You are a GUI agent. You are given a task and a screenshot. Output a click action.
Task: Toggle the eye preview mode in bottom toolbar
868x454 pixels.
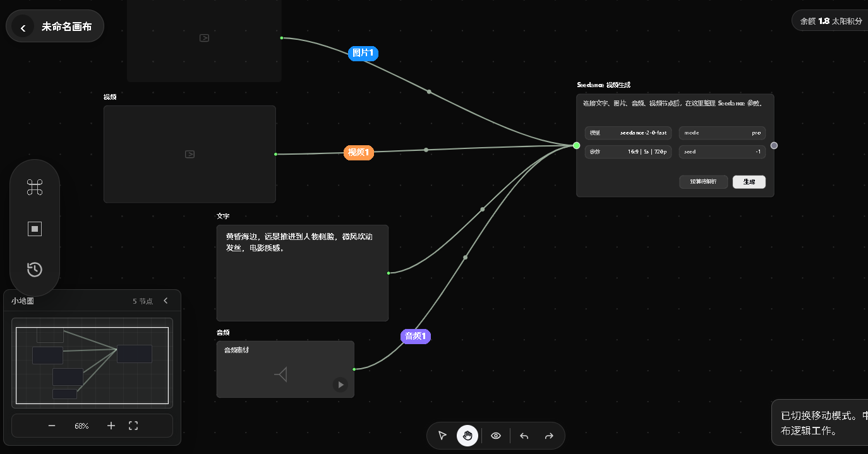click(x=496, y=436)
